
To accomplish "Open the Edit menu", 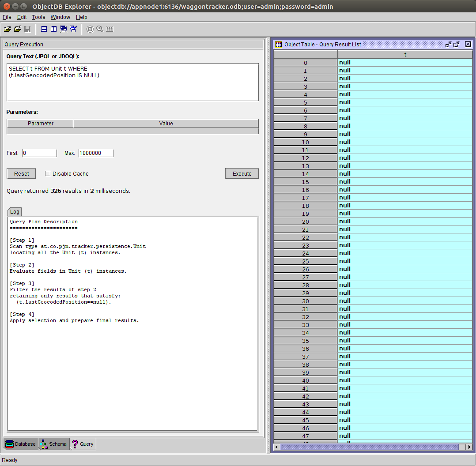I will 22,17.
